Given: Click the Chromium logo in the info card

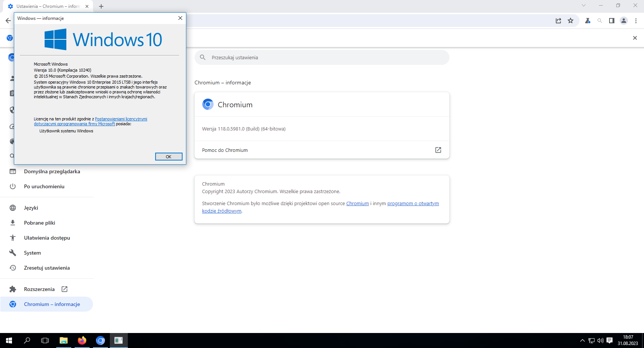Looking at the screenshot, I should [x=208, y=104].
